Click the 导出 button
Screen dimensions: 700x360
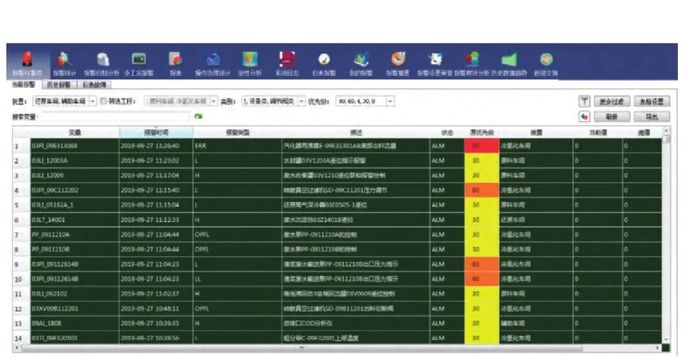(652, 117)
